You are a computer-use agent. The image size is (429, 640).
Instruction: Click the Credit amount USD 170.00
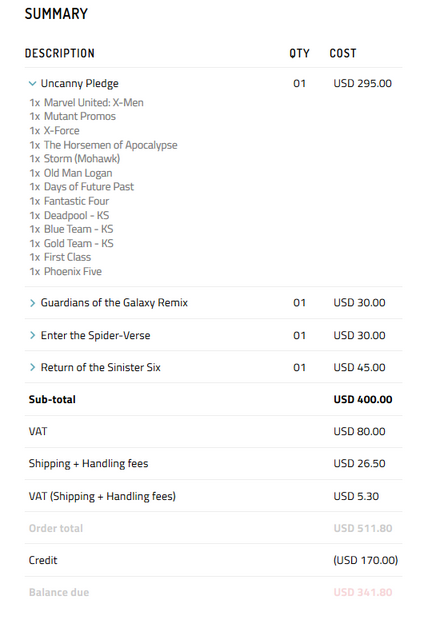coord(365,560)
